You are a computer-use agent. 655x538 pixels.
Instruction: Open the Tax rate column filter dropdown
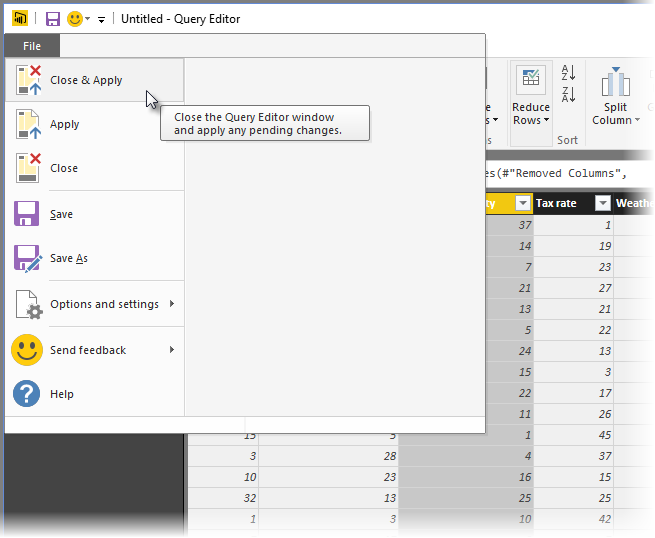(x=603, y=203)
